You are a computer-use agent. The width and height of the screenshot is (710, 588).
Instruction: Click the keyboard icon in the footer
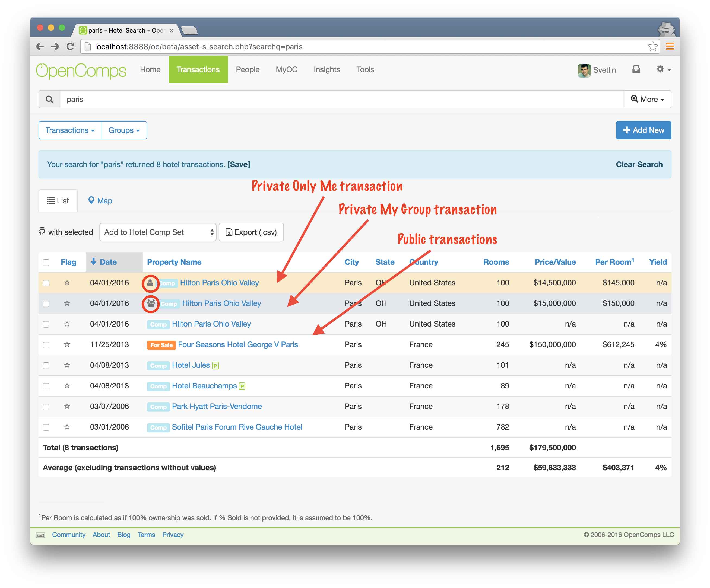[40, 535]
